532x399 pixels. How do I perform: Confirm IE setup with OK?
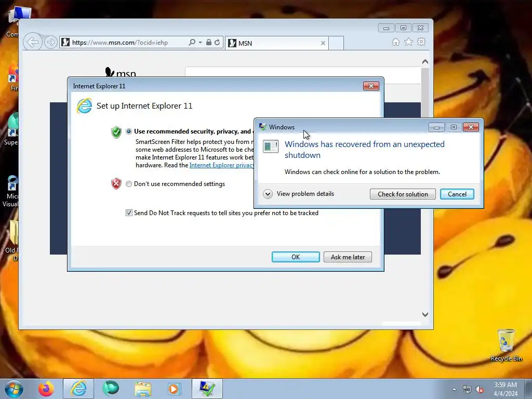tap(296, 257)
